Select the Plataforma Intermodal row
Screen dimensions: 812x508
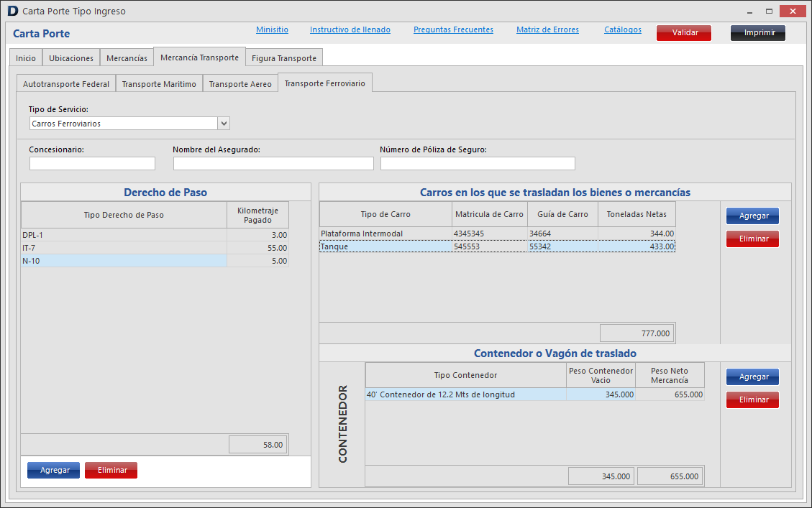[386, 234]
